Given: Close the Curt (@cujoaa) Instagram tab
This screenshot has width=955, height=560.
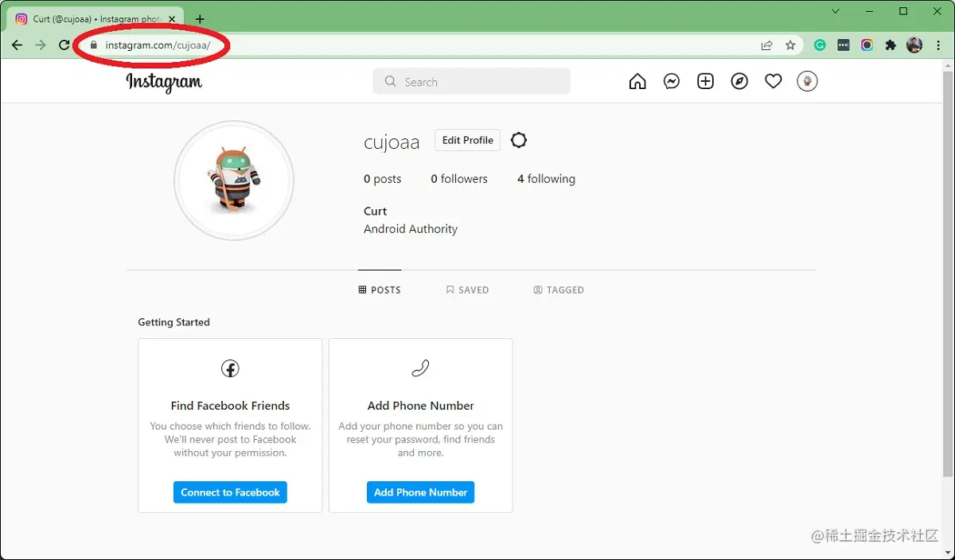Looking at the screenshot, I should click(x=173, y=19).
